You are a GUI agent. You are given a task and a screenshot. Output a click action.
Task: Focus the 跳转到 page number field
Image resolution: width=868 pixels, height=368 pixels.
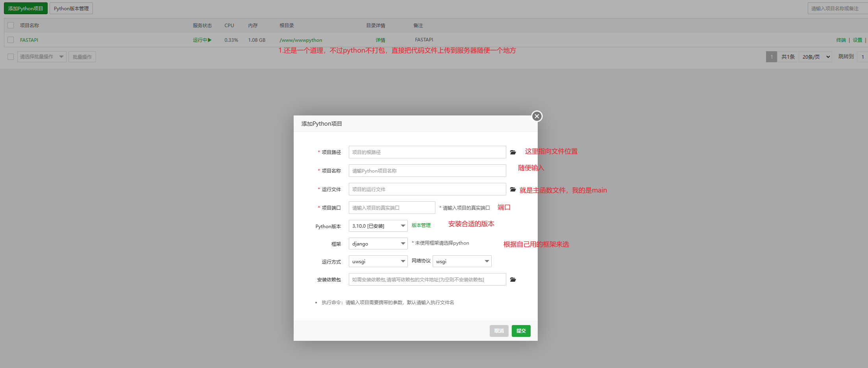pyautogui.click(x=862, y=57)
